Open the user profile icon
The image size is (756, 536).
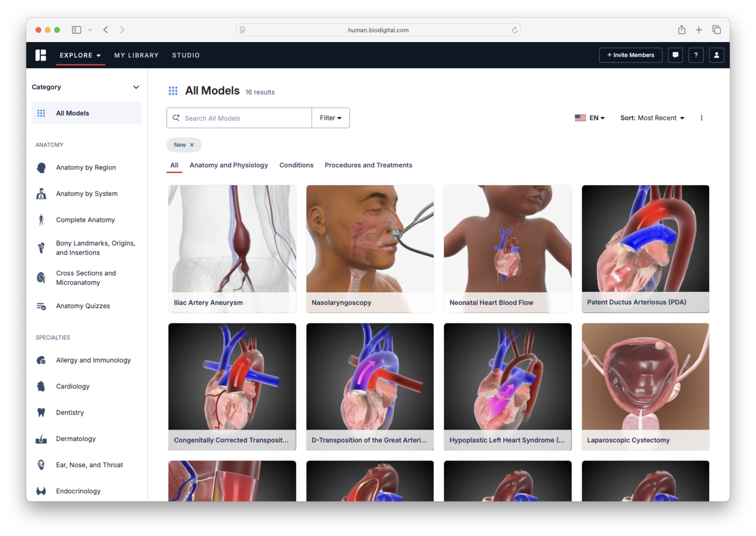click(716, 55)
